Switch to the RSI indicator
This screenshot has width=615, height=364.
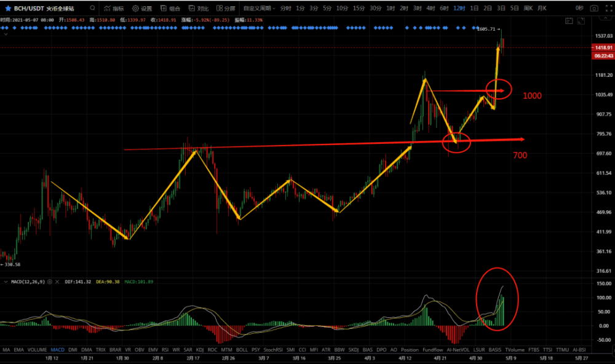click(165, 349)
